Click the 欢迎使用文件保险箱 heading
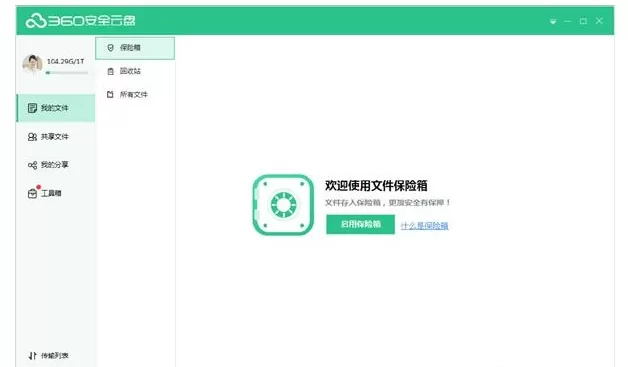The height and width of the screenshot is (367, 628). tap(376, 186)
